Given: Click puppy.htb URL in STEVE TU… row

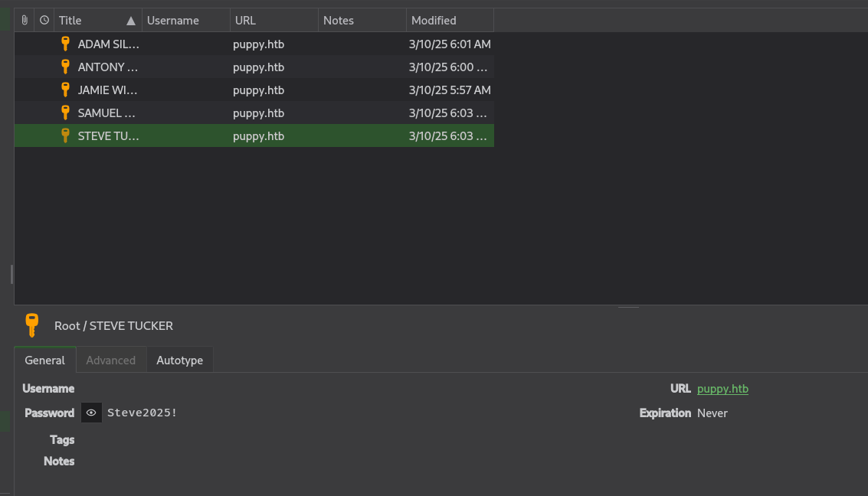Looking at the screenshot, I should 258,136.
